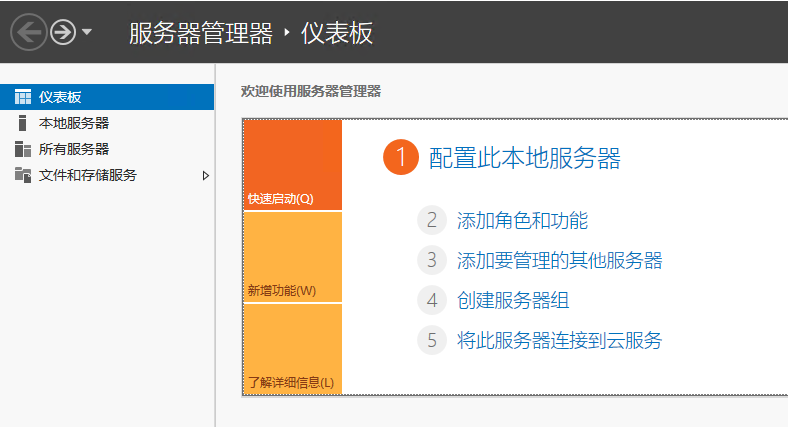Open the navigation history dropdown arrow
788x427 pixels.
[x=87, y=33]
